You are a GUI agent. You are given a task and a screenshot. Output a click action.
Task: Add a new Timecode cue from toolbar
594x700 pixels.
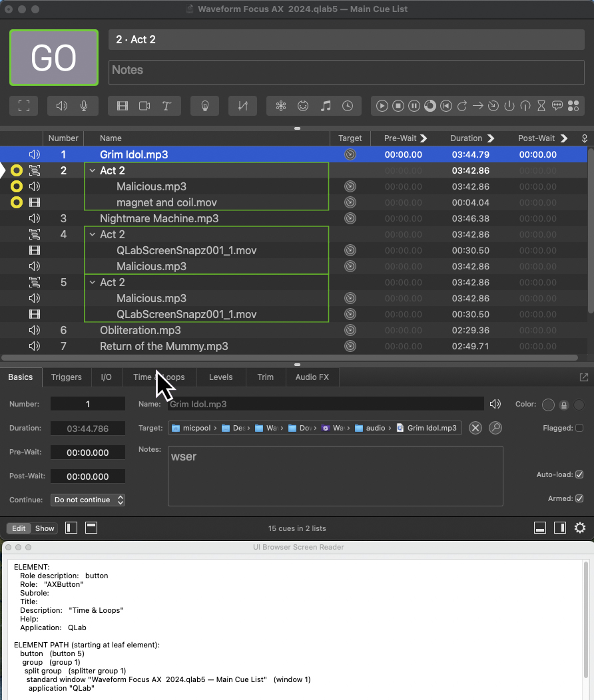347,106
